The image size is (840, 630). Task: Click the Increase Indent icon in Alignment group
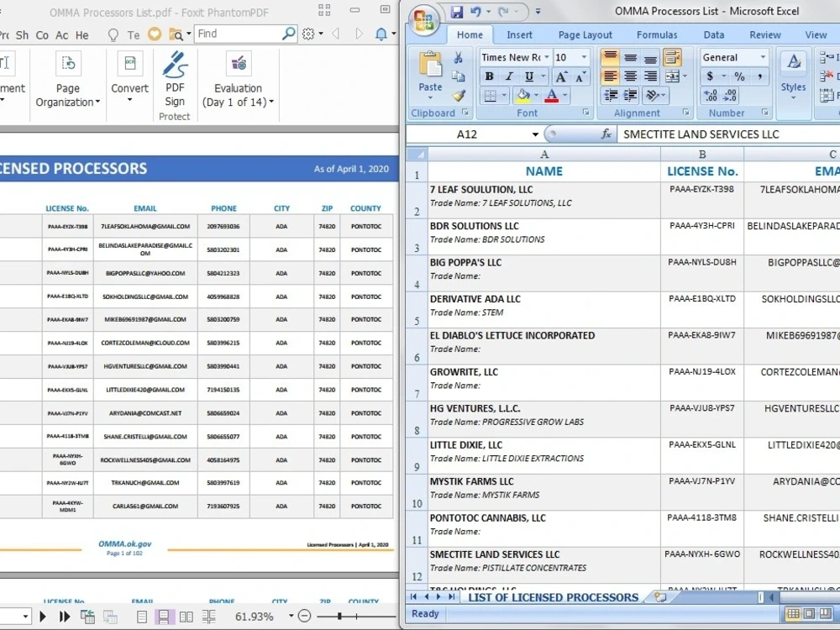pyautogui.click(x=631, y=96)
